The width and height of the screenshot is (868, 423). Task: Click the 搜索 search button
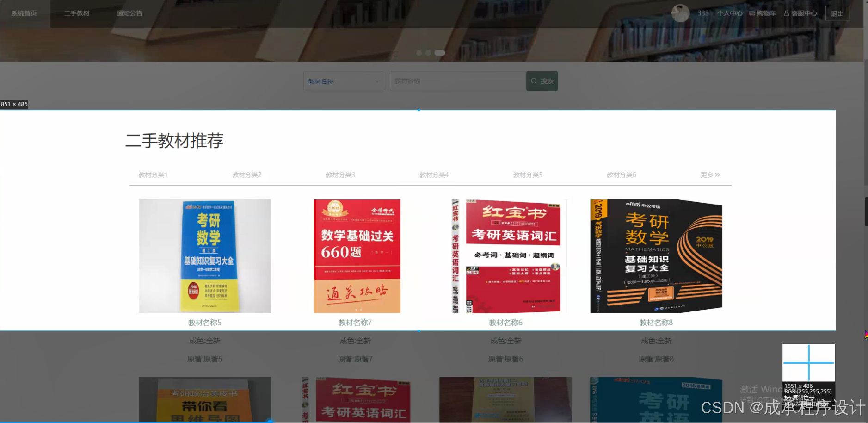[x=542, y=81]
